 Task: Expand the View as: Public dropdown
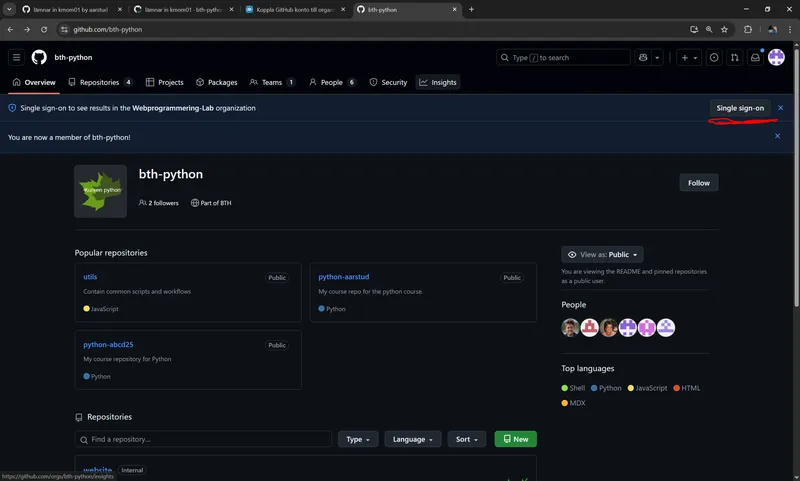pos(602,255)
